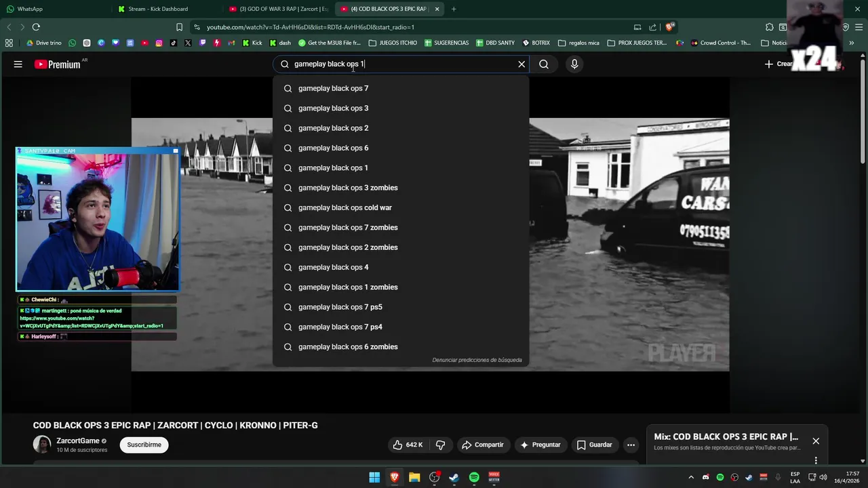The image size is (868, 488).
Task: Open the DBD SANTY bookmark
Action: pos(496,43)
